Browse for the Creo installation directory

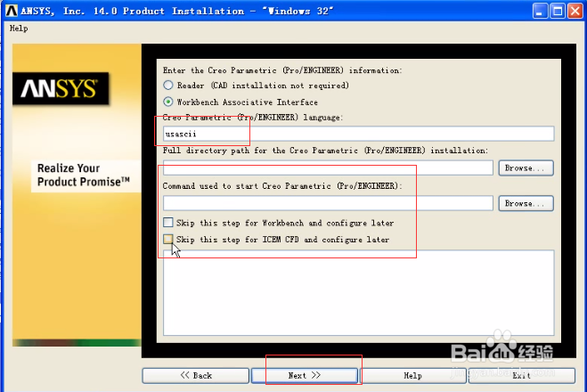(x=526, y=167)
